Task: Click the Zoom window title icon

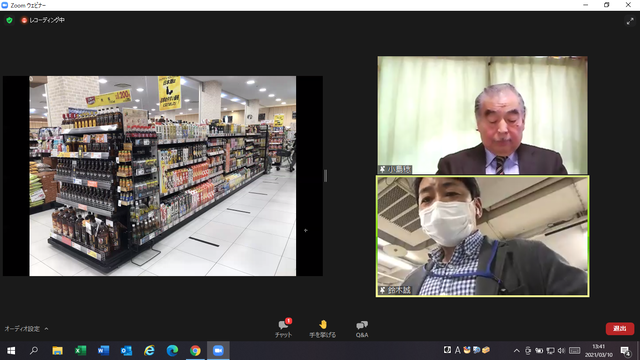Action: point(5,5)
